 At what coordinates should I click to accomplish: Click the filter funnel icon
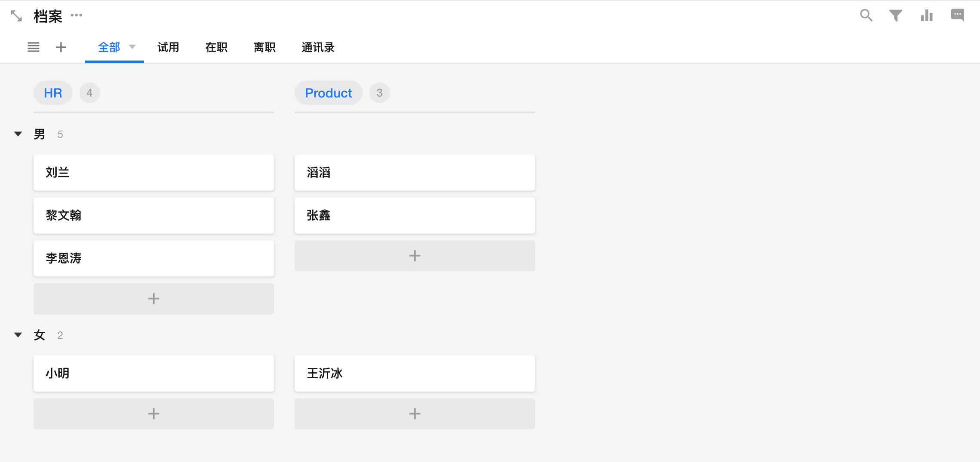(895, 16)
